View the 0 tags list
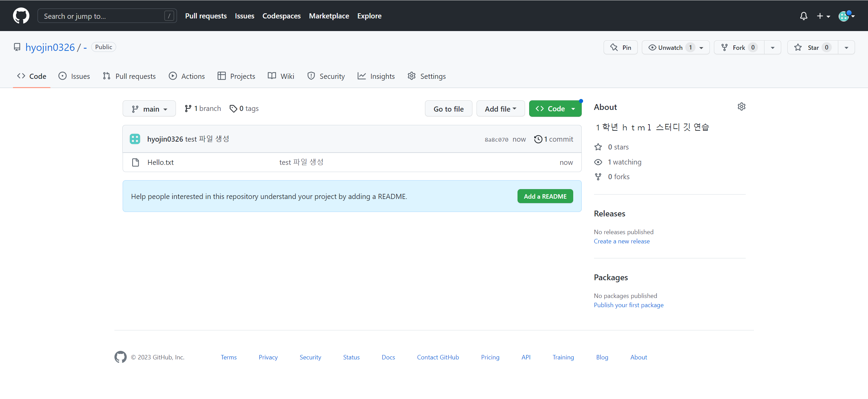 pos(244,109)
